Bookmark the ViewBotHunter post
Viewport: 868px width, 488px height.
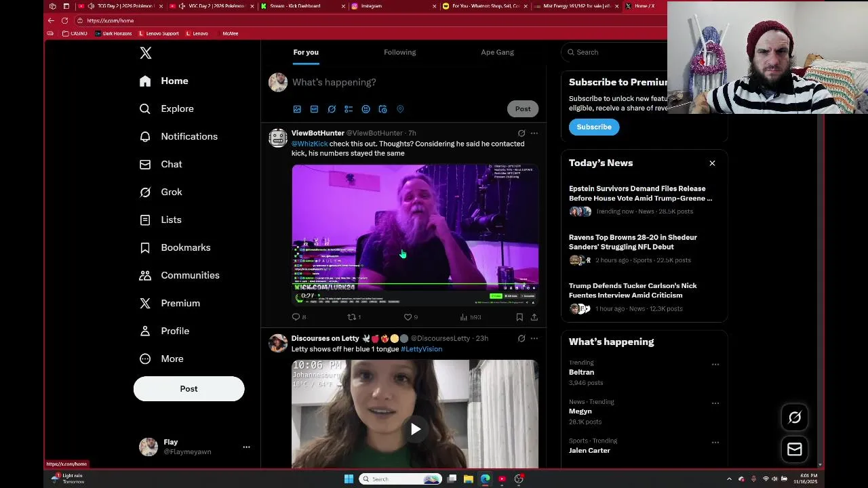coord(519,317)
